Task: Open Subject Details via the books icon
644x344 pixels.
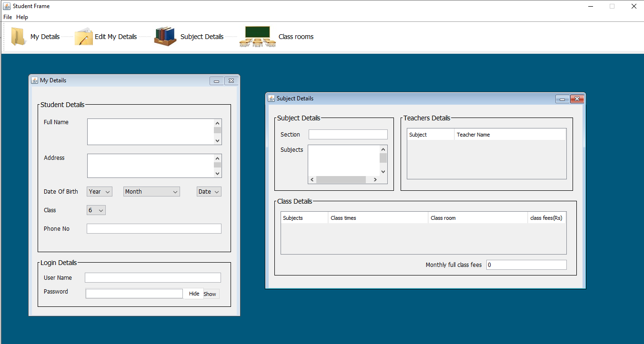Action: (165, 36)
